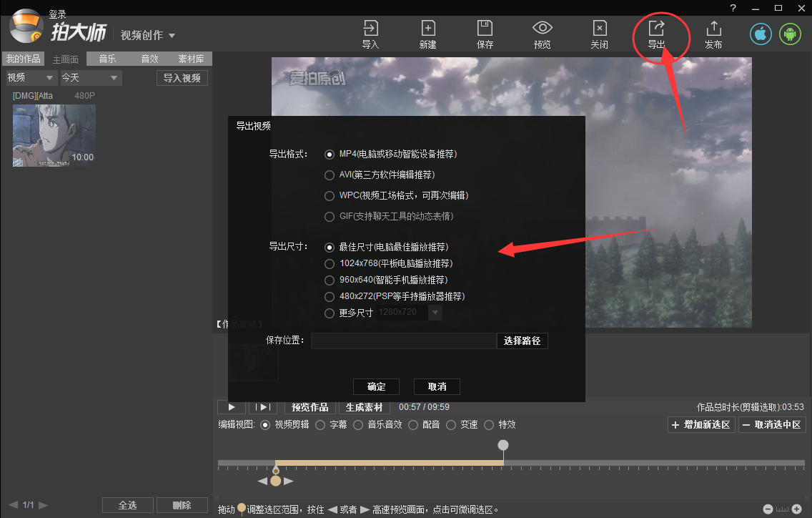This screenshot has width=812, height=518.
Task: Click the 确定 confirm button
Action: click(x=376, y=386)
